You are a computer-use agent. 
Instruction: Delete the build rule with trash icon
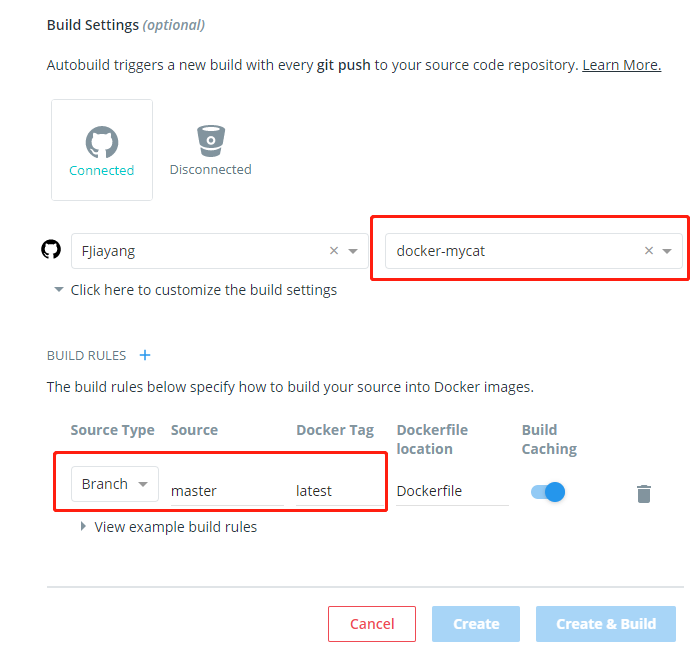644,493
